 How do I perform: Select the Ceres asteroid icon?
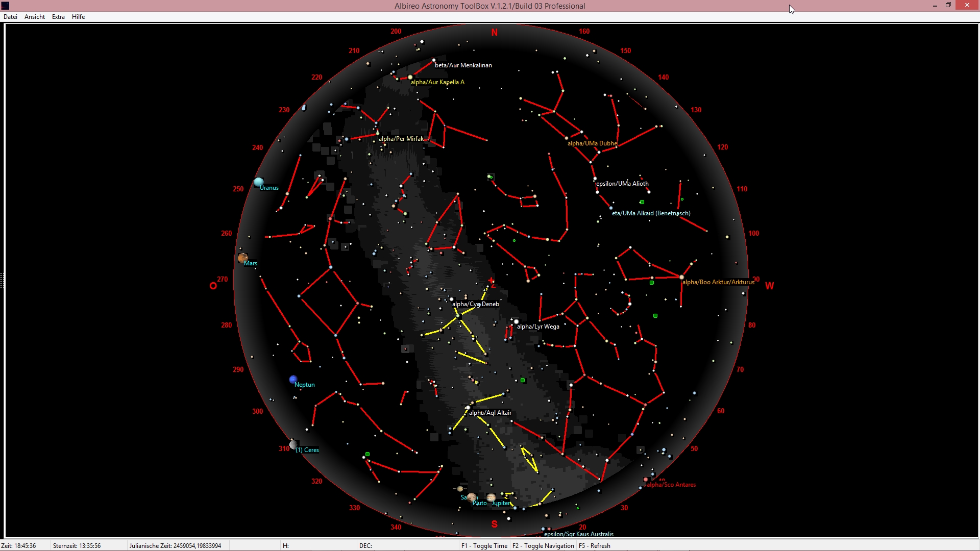[x=293, y=445]
